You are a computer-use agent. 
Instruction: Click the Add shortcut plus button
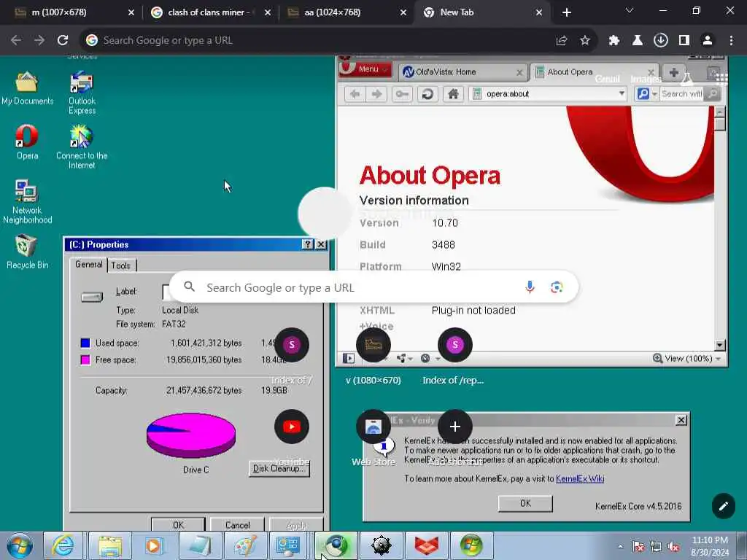point(454,427)
